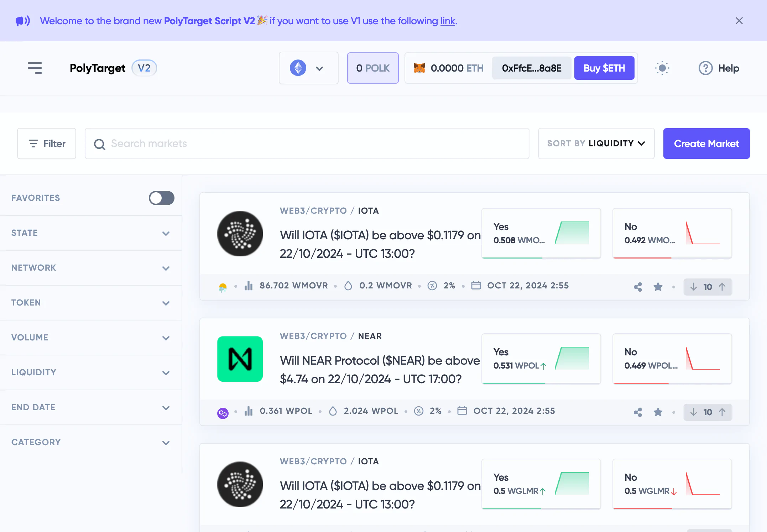The width and height of the screenshot is (767, 532).
Task: Click calendar icon on first IOTA card
Action: click(x=476, y=286)
